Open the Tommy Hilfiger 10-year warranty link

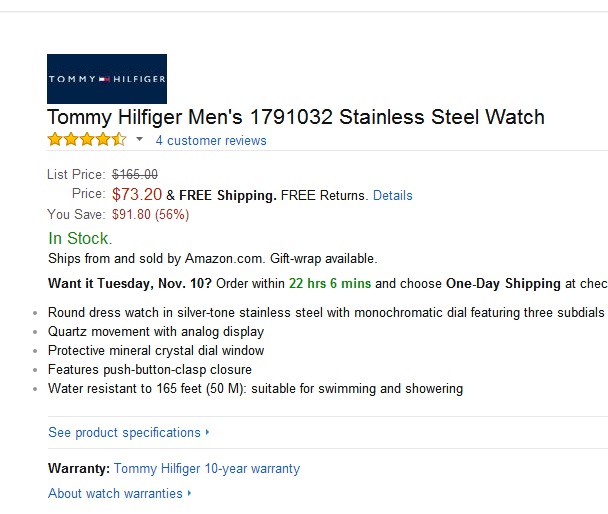click(x=207, y=468)
